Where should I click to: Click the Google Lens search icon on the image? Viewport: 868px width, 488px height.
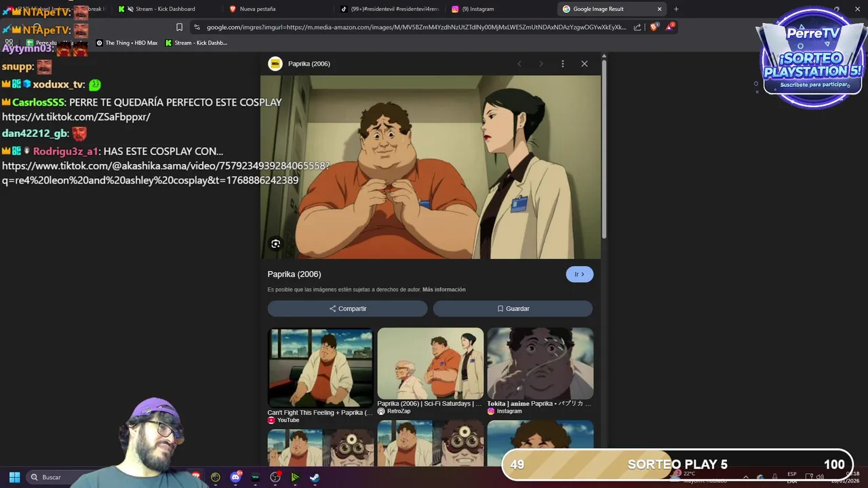click(x=275, y=244)
